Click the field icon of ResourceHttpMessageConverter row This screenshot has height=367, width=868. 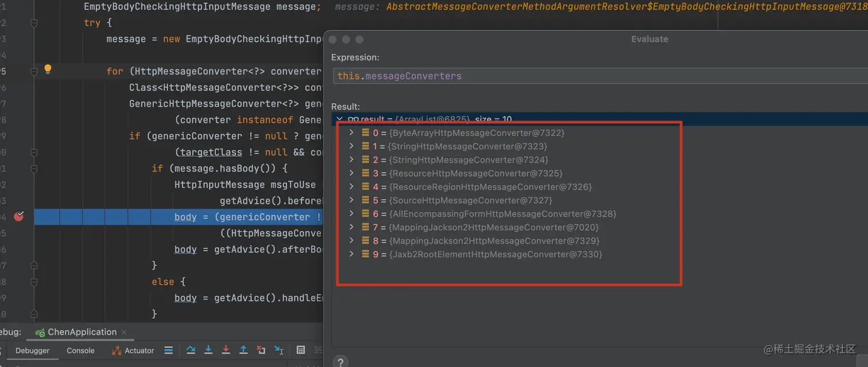pyautogui.click(x=366, y=173)
